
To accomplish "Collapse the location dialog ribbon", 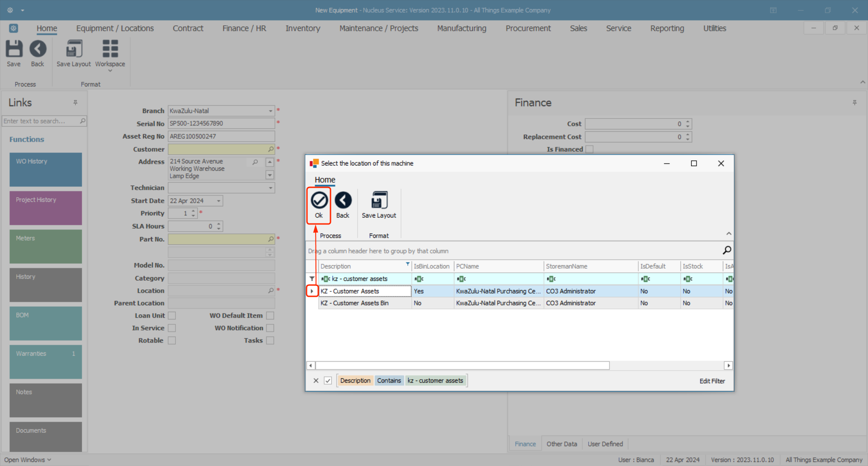I will 729,233.
